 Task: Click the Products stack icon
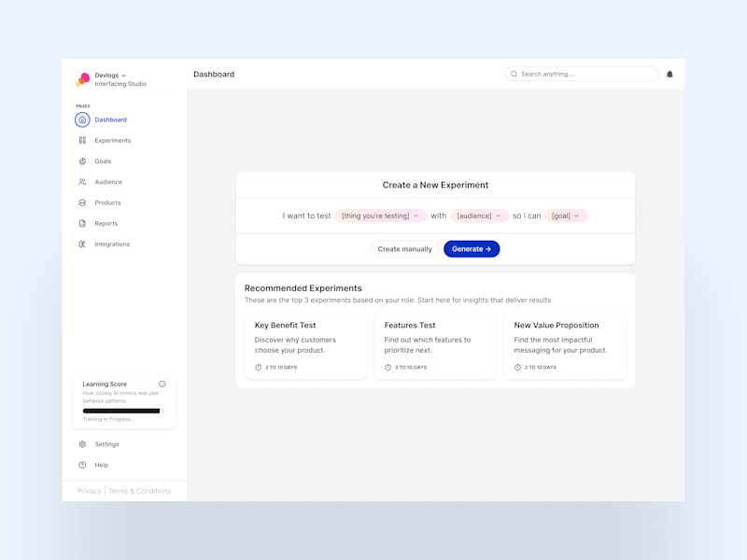pyautogui.click(x=82, y=203)
